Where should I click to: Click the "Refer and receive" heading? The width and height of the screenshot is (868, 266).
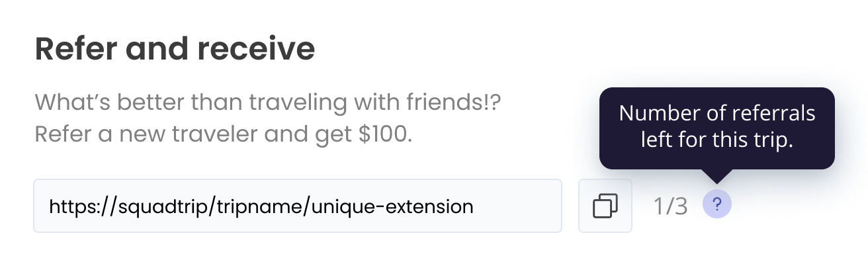(x=175, y=49)
